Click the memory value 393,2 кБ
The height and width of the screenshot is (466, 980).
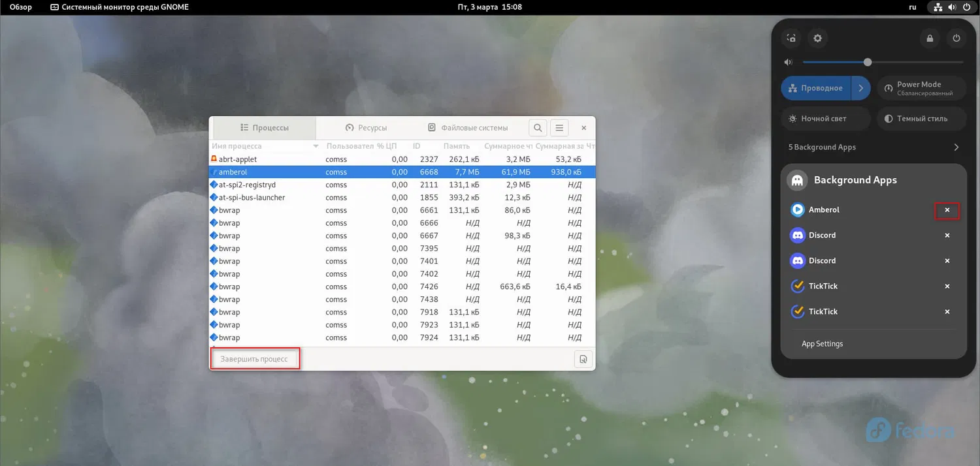pos(465,198)
